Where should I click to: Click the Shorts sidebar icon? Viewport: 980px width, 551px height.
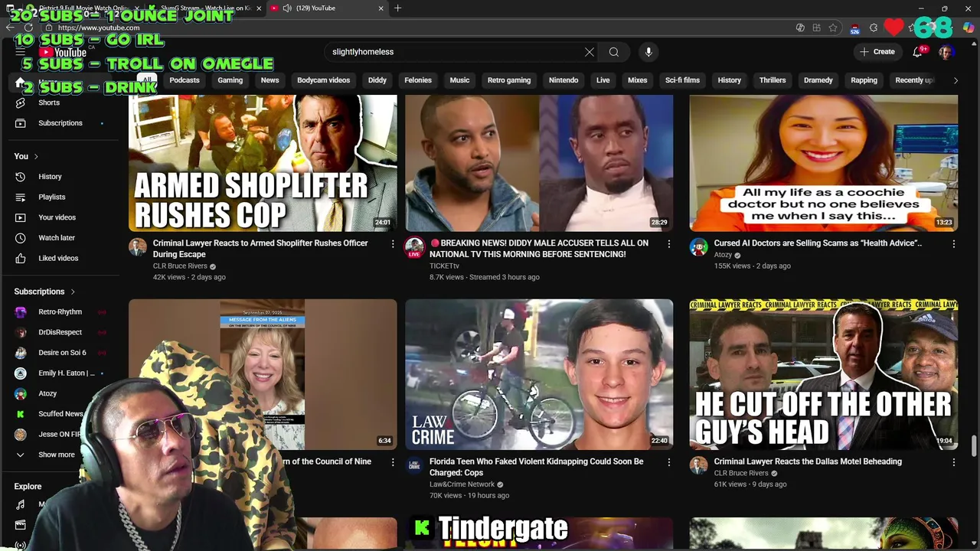pos(21,103)
